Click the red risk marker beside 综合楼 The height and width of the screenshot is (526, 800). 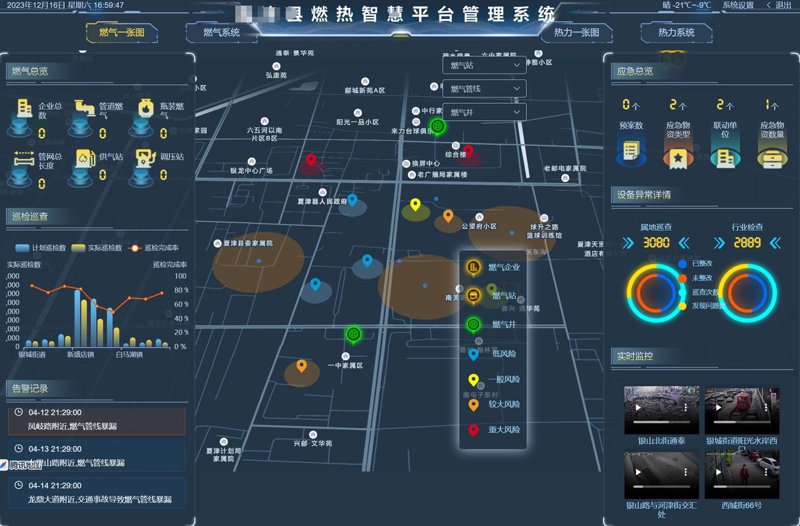click(468, 151)
